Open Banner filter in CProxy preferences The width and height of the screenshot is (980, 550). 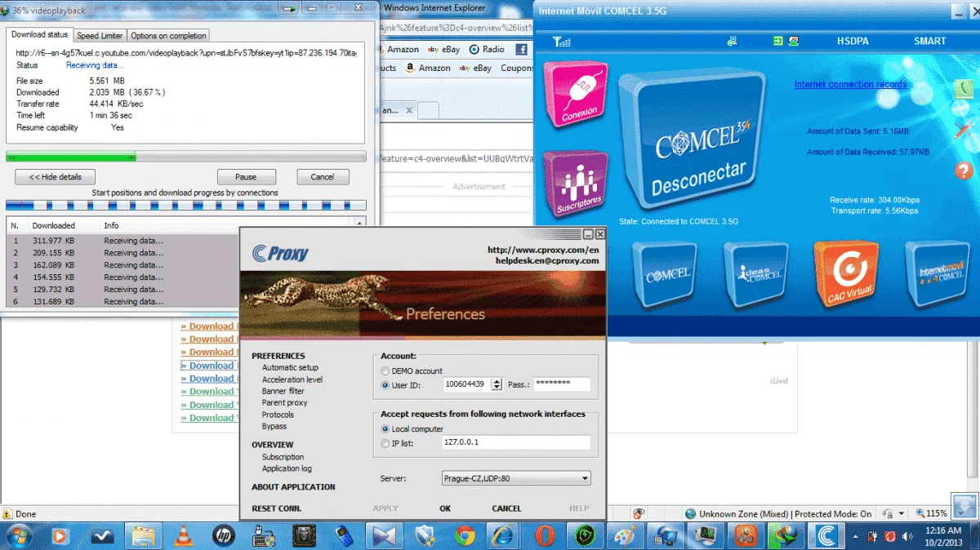[x=283, y=391]
